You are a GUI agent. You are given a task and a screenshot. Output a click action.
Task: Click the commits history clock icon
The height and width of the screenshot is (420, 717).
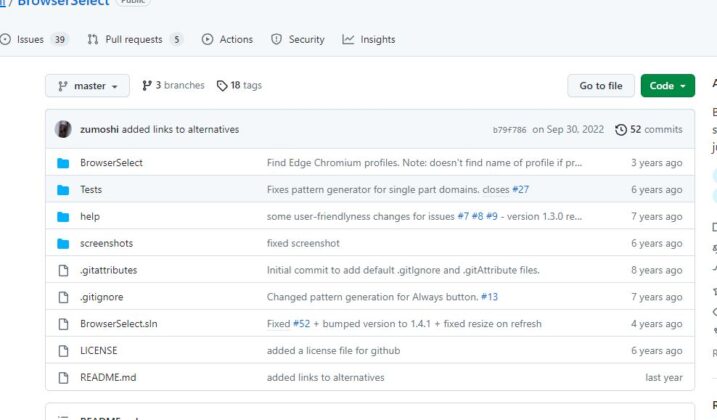(621, 130)
